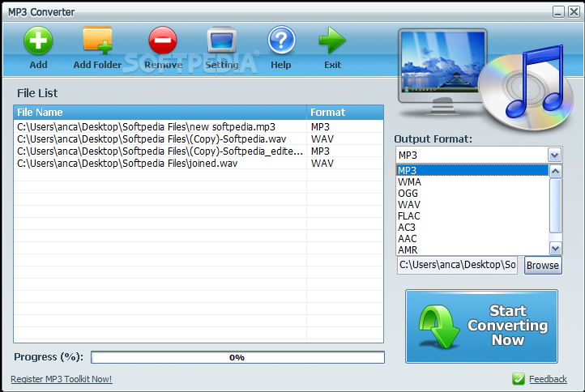
Task: Select AC3 output format
Action: pyautogui.click(x=472, y=228)
